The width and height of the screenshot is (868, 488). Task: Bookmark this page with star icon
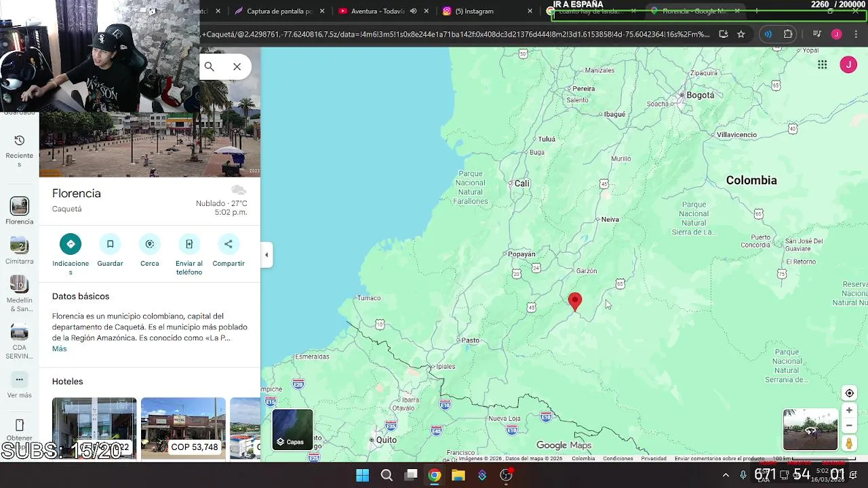741,34
